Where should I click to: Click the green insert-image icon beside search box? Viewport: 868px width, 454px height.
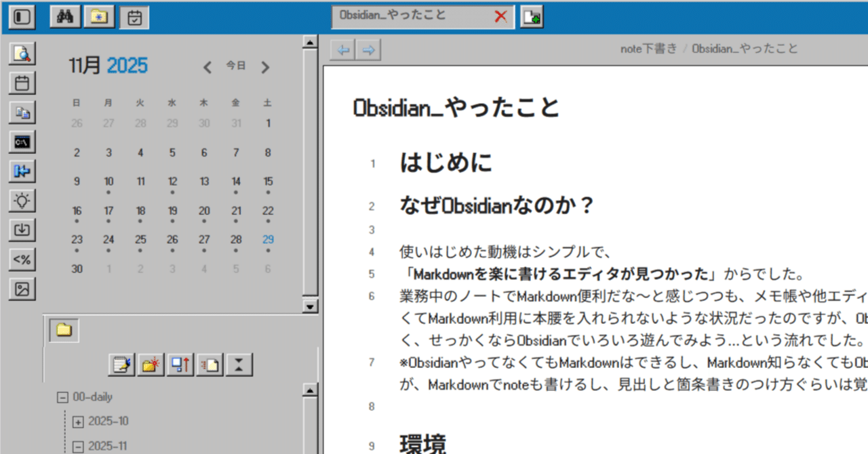pos(531,14)
